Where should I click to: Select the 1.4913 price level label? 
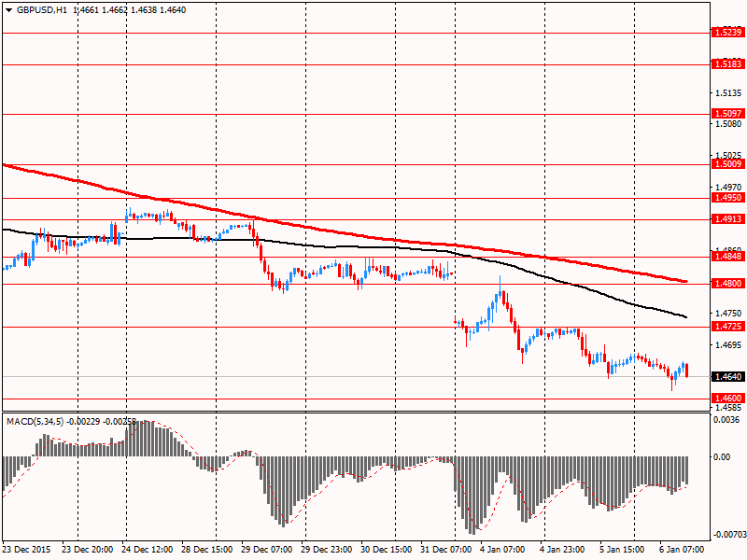pos(728,219)
